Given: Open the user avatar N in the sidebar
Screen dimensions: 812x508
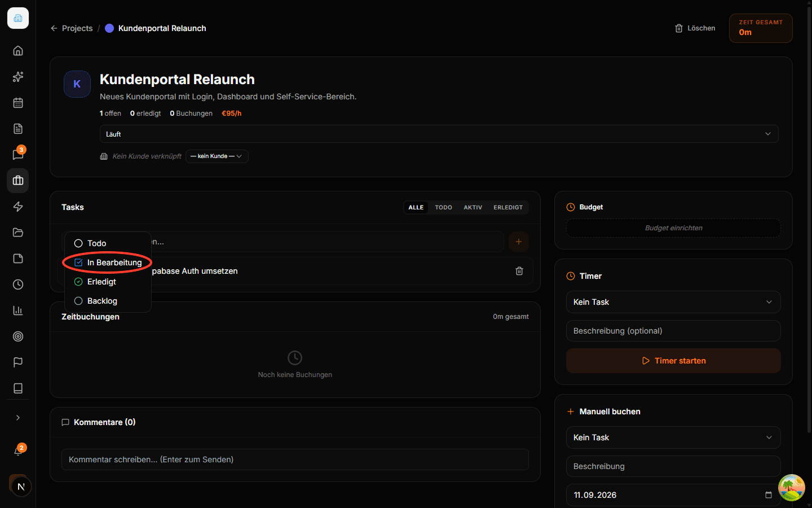Looking at the screenshot, I should [20, 486].
